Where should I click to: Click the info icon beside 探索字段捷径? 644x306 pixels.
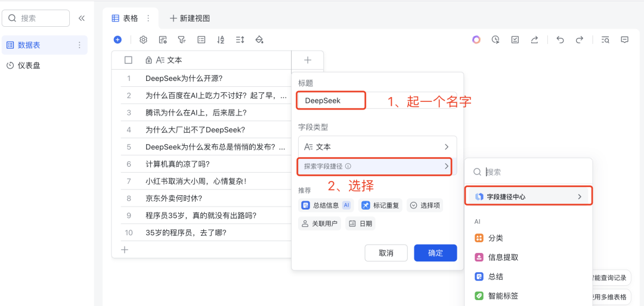tap(348, 166)
